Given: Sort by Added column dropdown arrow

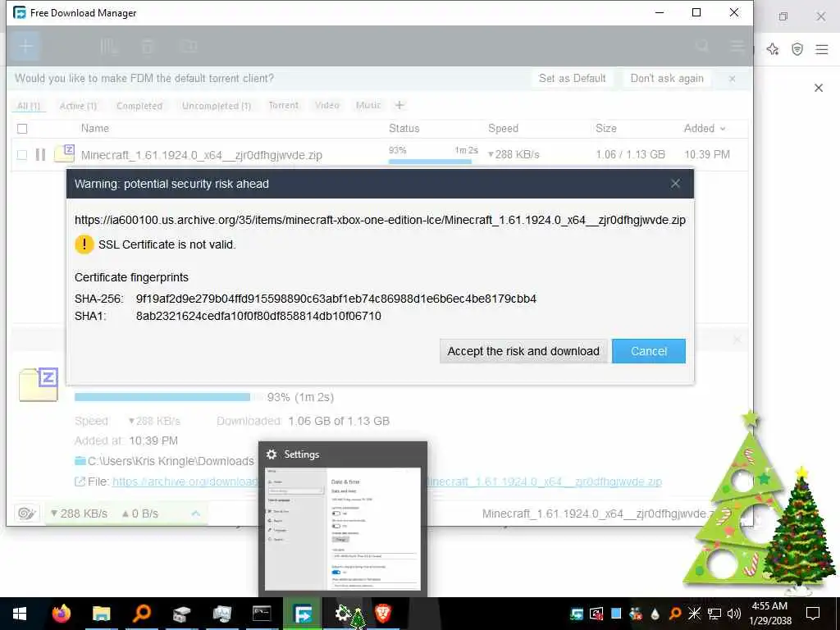Looking at the screenshot, I should (x=723, y=129).
